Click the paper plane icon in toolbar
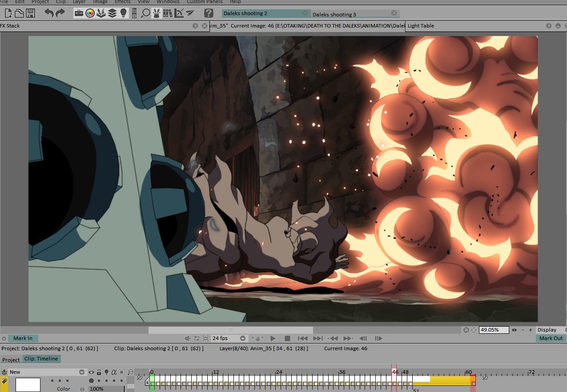This screenshot has height=392, width=567. 190,13
